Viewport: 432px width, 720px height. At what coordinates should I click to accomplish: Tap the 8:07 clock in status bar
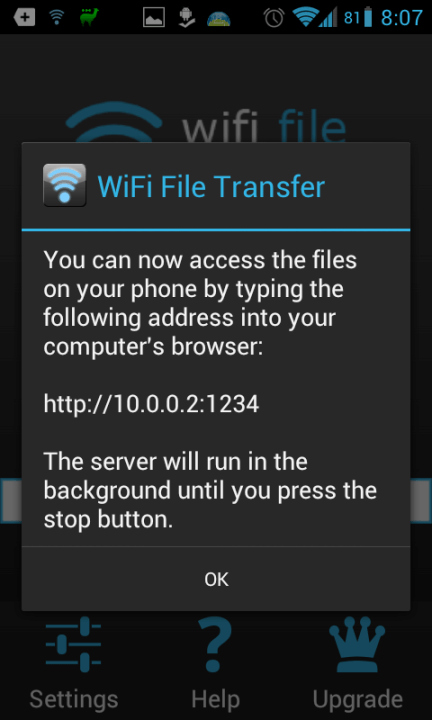tap(402, 17)
